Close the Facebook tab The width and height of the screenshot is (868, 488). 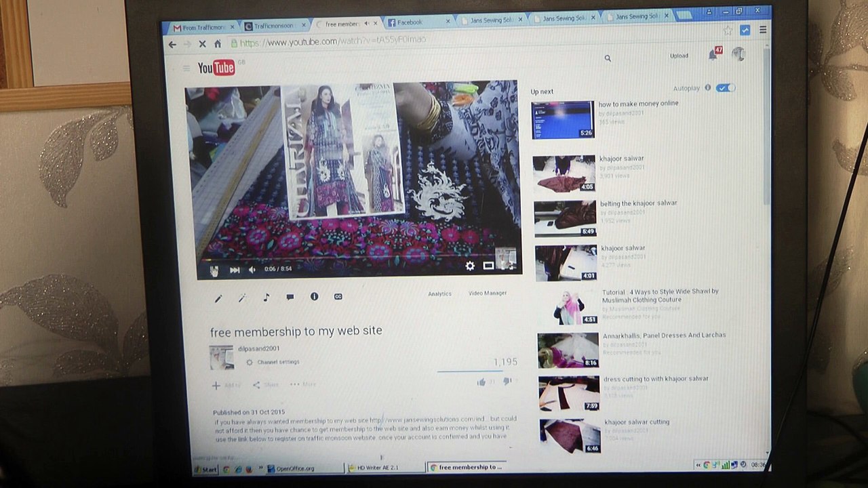click(x=448, y=21)
